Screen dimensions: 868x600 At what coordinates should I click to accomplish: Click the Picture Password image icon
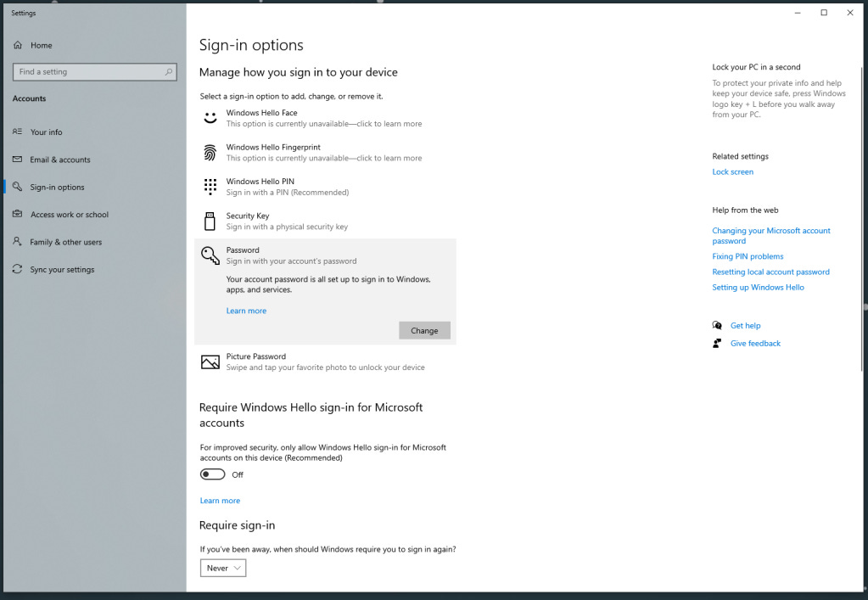click(210, 362)
